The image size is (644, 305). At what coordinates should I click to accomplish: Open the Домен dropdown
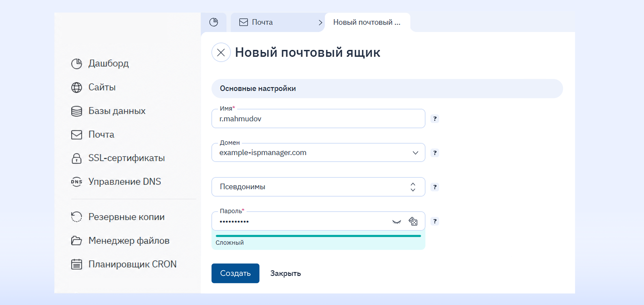318,152
